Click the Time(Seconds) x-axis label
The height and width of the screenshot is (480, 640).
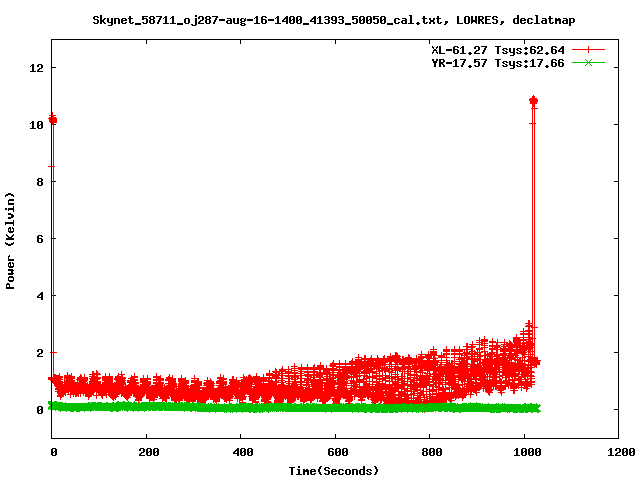click(x=334, y=471)
